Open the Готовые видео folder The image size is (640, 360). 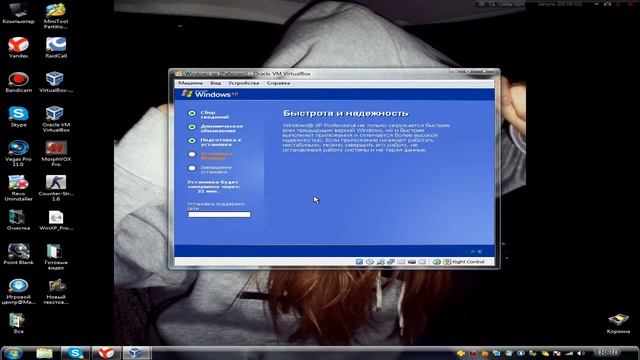56,257
